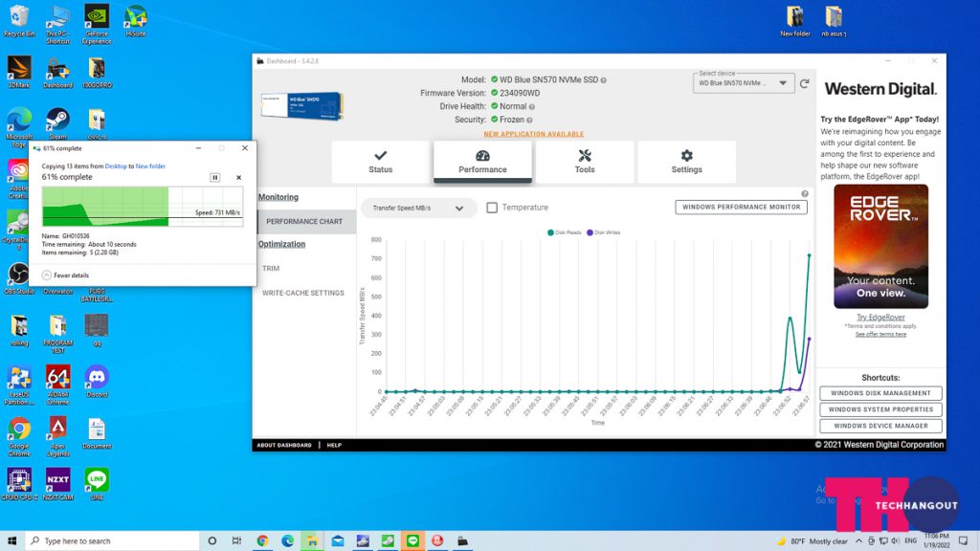Click the New folder destination link
This screenshot has height=551, width=980.
[150, 166]
